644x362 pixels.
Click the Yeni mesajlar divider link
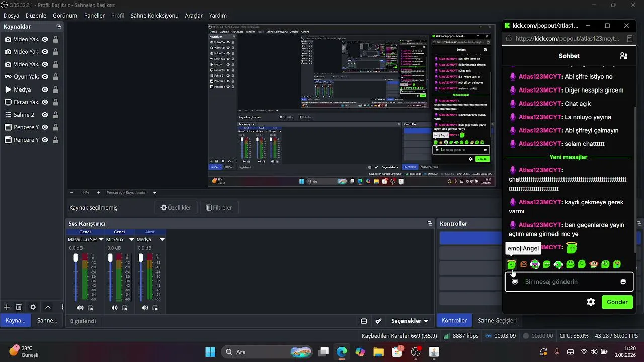pos(569,157)
